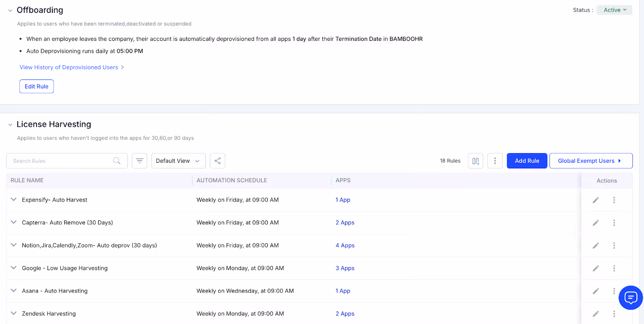
Task: Click 'Google - Low Usage Harvesting' rule name
Action: click(x=65, y=268)
